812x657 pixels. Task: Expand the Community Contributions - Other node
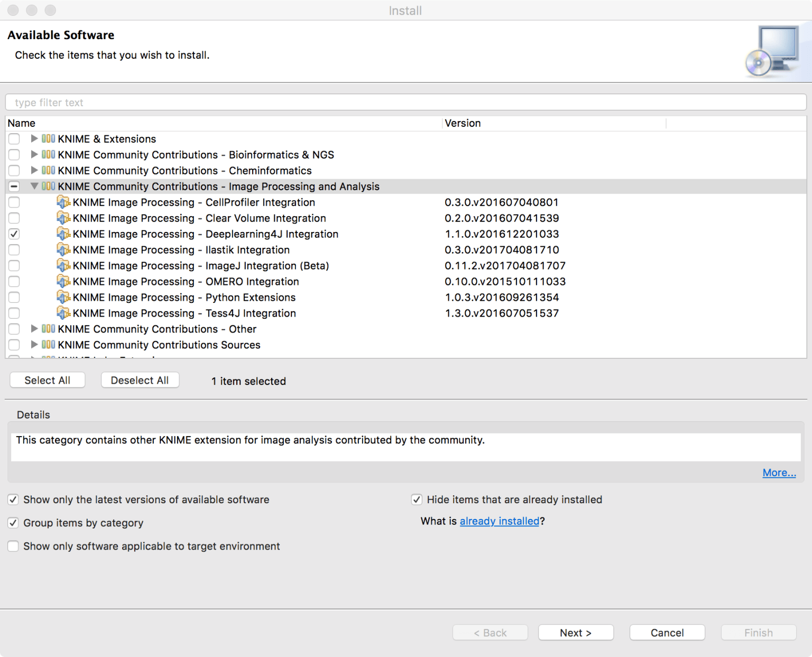(34, 329)
